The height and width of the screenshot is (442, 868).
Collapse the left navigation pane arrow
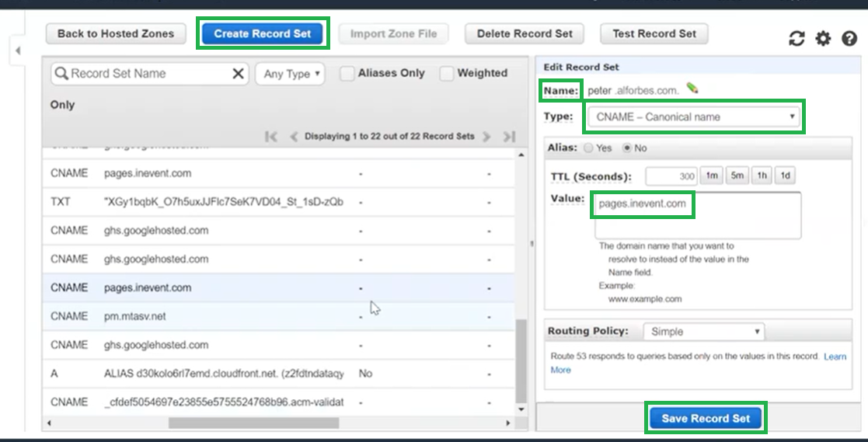[18, 51]
